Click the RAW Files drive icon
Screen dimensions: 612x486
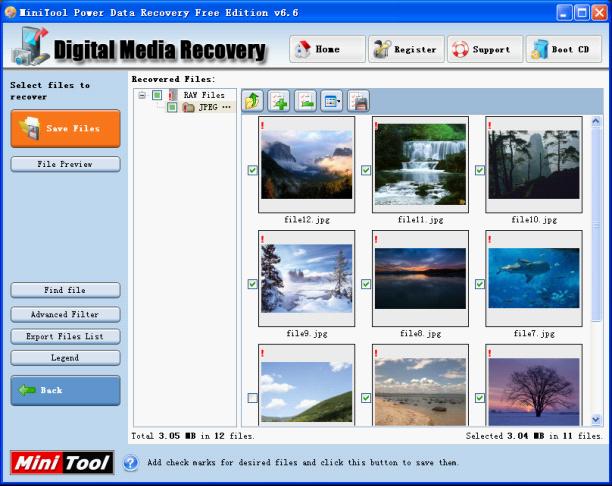173,95
